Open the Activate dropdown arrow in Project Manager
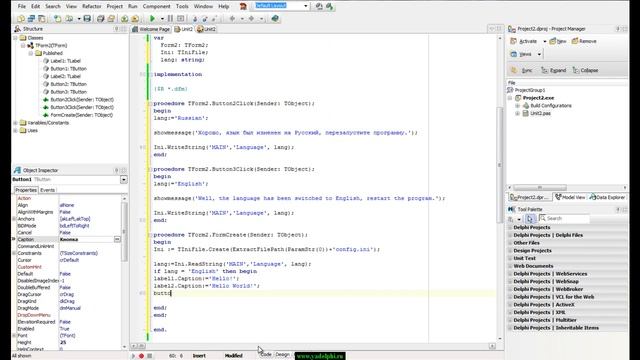This screenshot has height=360, width=640. [544, 41]
